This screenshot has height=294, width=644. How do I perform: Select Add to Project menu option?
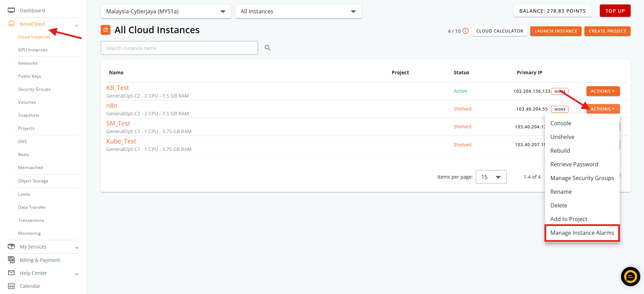click(x=582, y=219)
